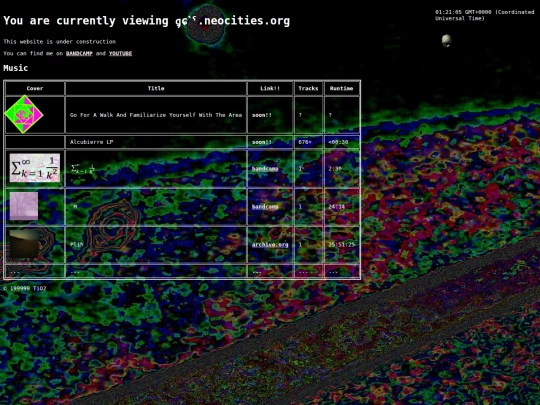This screenshot has width=540, height=405.
Task: Click the copyright footer text
Action: point(24,288)
